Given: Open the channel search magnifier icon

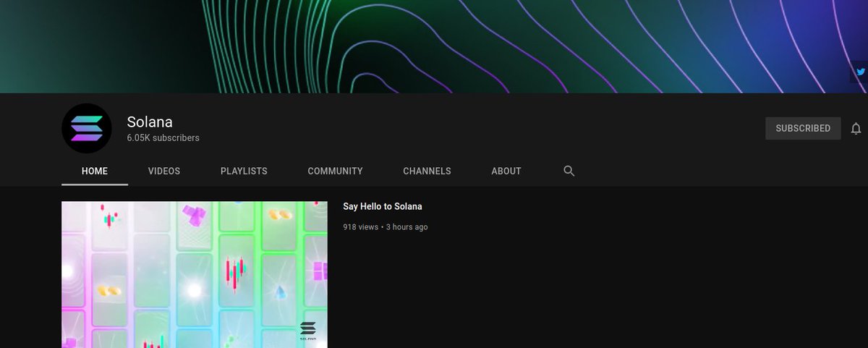Looking at the screenshot, I should 569,171.
